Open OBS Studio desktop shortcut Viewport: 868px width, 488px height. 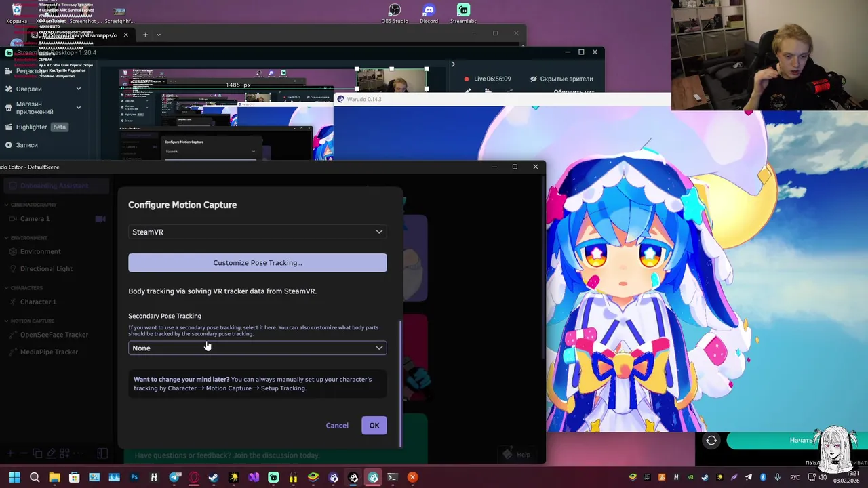395,14
